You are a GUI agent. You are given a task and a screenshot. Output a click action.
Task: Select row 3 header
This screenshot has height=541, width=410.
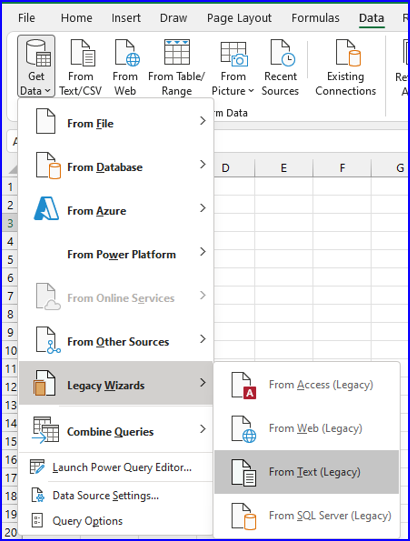10,223
